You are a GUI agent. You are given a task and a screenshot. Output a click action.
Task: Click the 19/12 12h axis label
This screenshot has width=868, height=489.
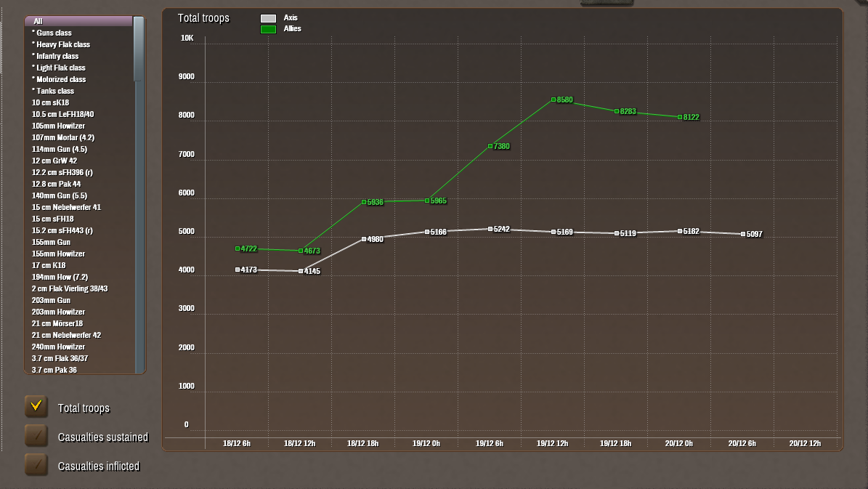coord(553,443)
